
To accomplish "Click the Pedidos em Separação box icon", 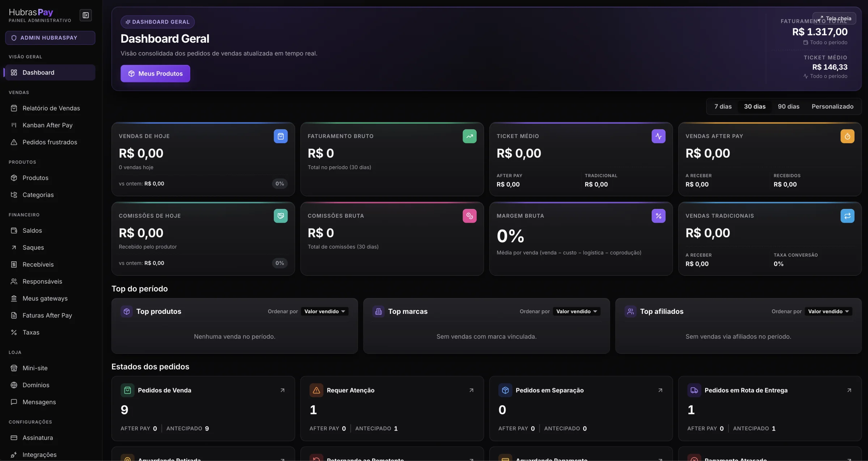I will 505,390.
